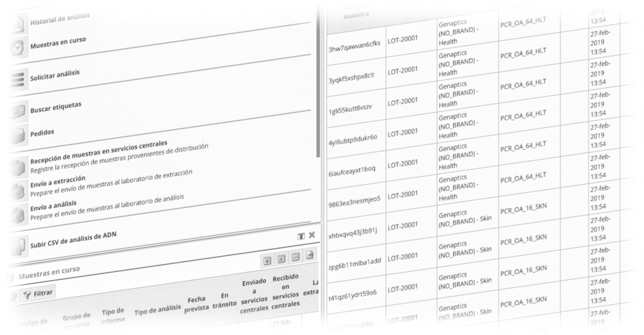
Task: Click the En tránsito column header
Action: pyautogui.click(x=224, y=301)
